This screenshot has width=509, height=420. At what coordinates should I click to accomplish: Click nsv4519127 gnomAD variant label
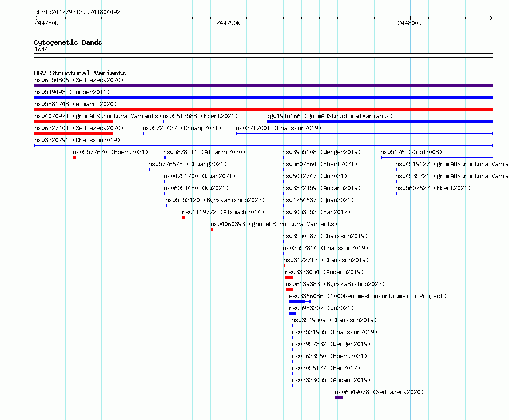pos(452,164)
